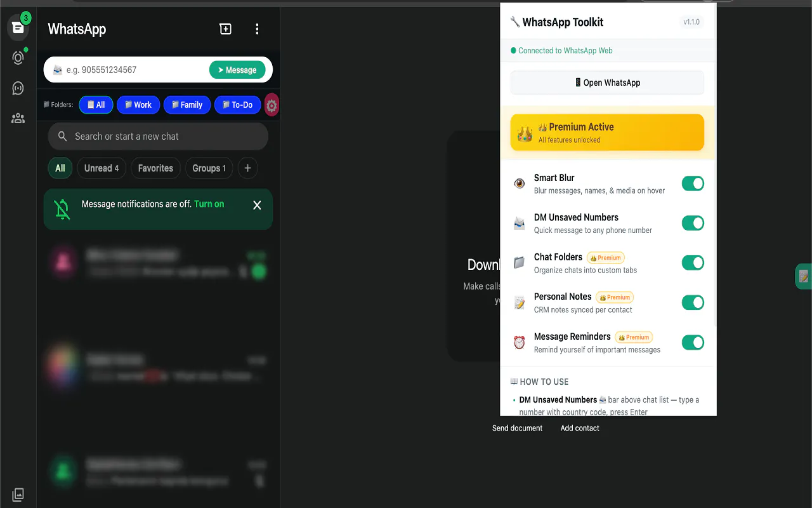This screenshot has width=812, height=508.
Task: Click the WhatsApp title in header
Action: click(77, 29)
